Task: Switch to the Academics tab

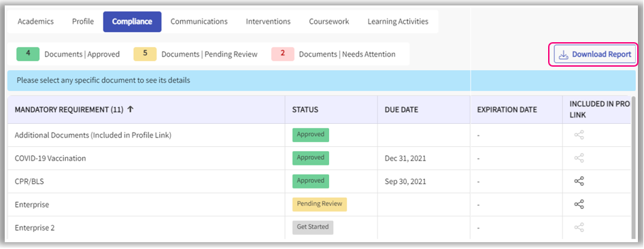Action: [x=36, y=21]
